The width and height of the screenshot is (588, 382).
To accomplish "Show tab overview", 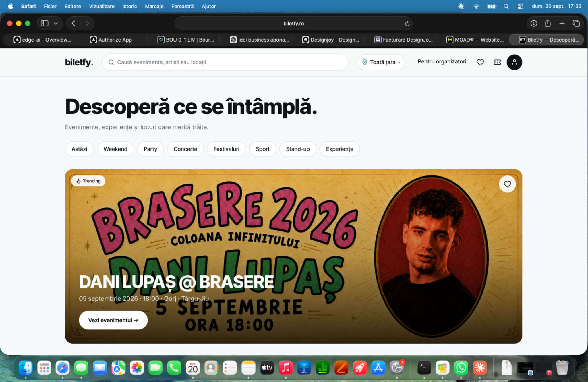I will (x=576, y=23).
